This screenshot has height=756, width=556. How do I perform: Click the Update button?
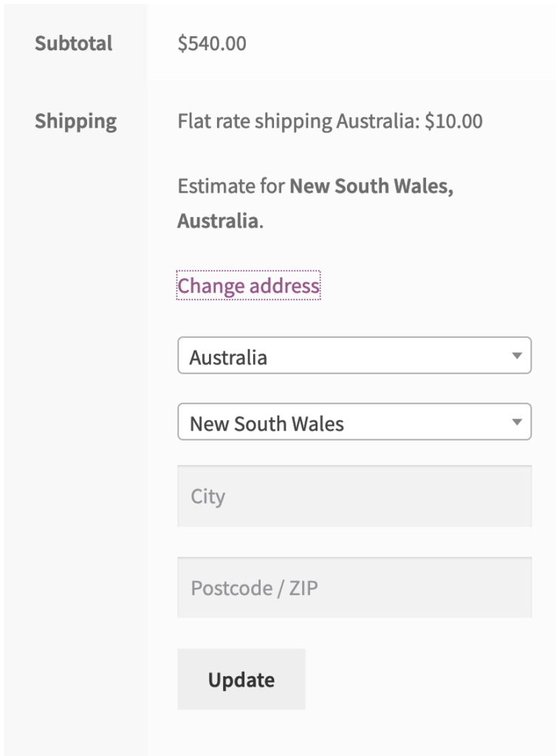point(241,679)
